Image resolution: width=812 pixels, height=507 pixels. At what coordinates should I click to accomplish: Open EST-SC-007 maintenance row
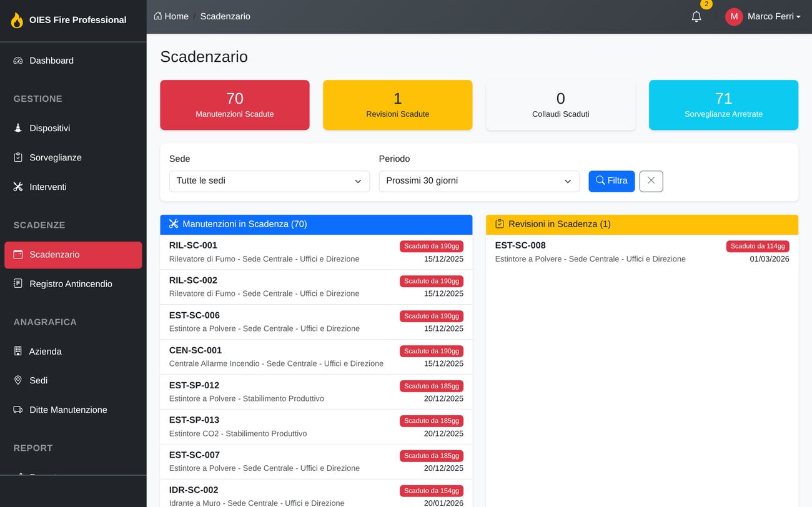point(316,462)
